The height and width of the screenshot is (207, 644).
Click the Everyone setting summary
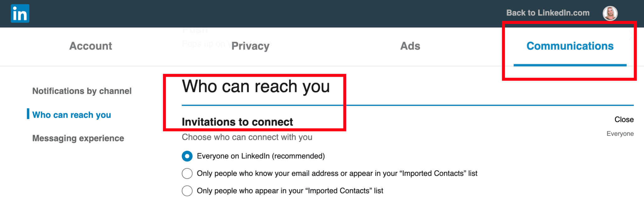click(620, 133)
